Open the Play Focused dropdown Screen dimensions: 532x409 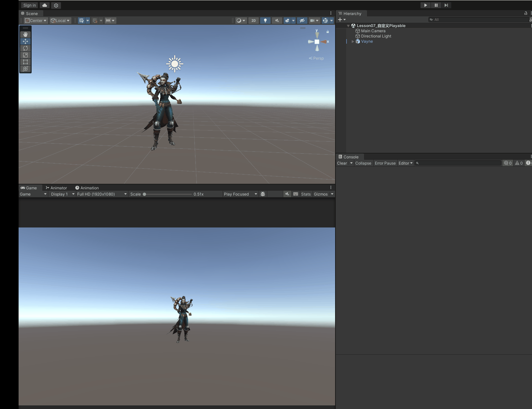tap(240, 194)
